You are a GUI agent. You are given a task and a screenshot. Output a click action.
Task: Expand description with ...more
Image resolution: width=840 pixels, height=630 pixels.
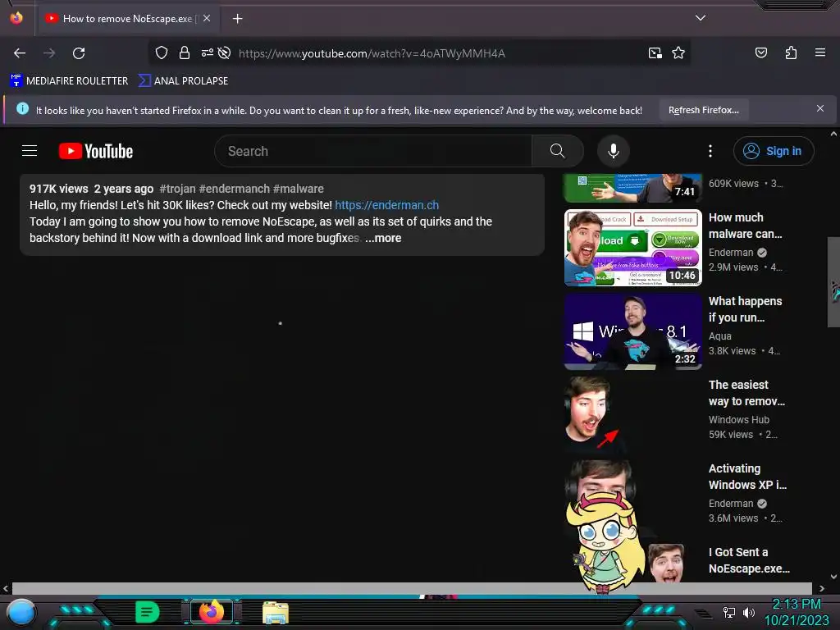click(x=383, y=238)
